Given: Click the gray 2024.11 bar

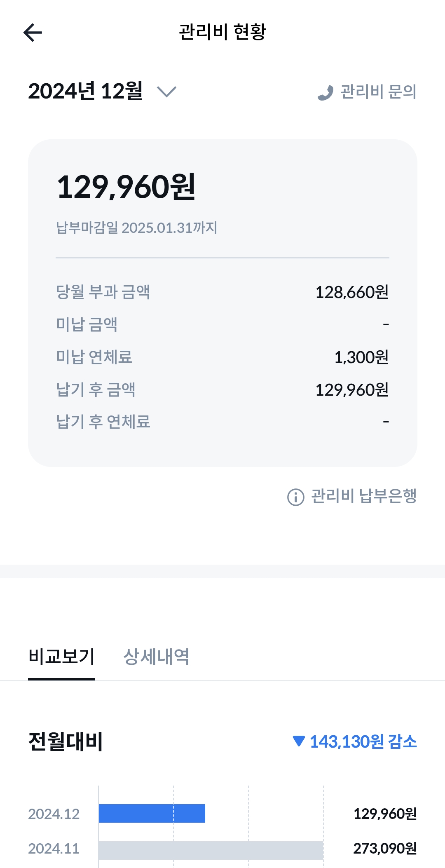Looking at the screenshot, I should pos(210,850).
